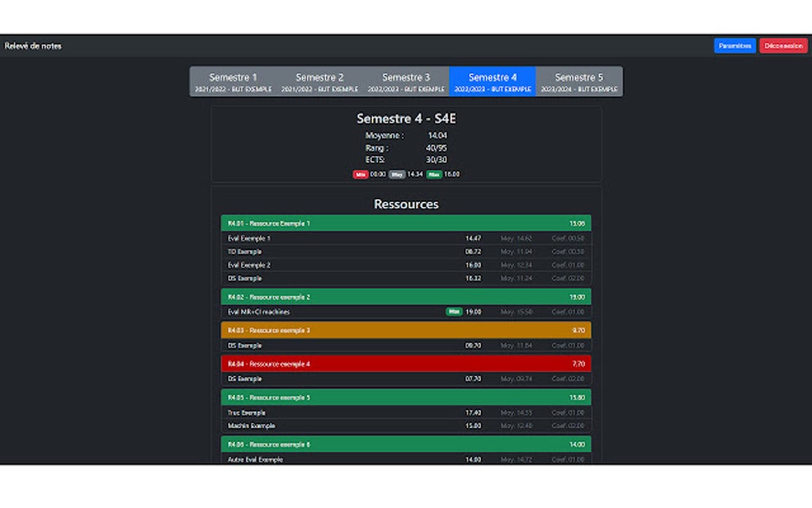The width and height of the screenshot is (812, 508).
Task: Click the gray Moy average badge
Action: coord(396,174)
